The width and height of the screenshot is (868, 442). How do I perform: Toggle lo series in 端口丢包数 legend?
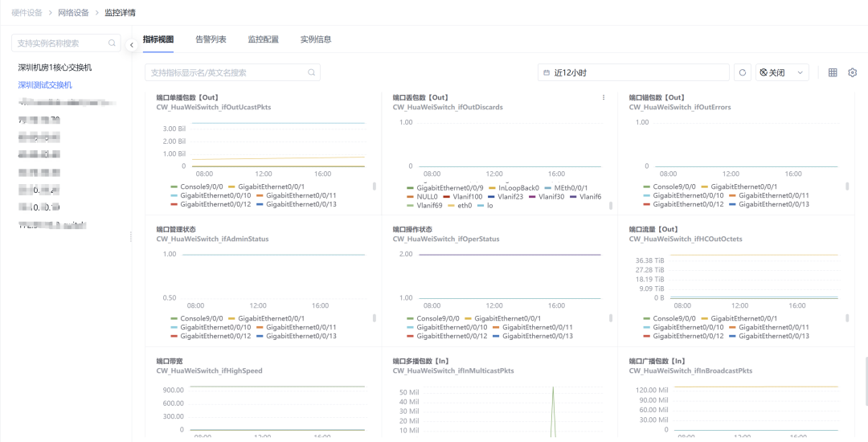point(485,205)
